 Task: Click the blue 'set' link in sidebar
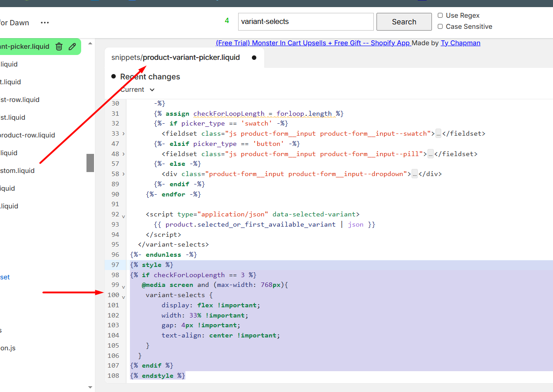pos(5,277)
